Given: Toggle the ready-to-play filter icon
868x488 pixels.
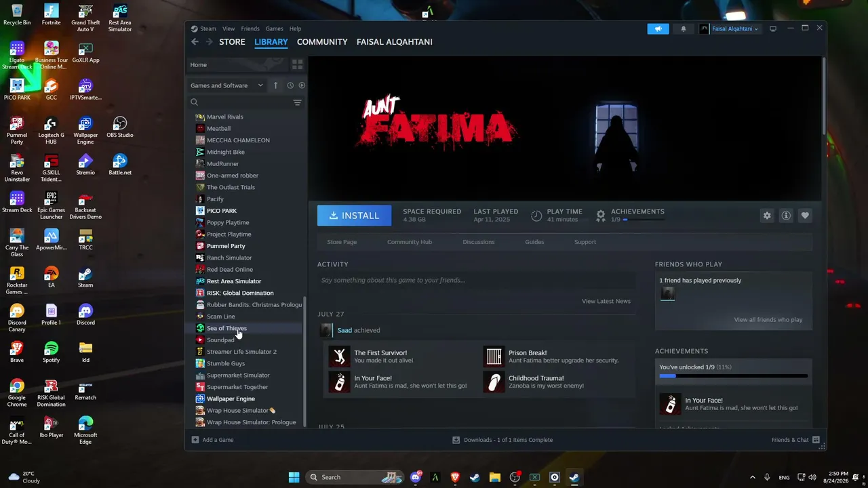Looking at the screenshot, I should tap(302, 85).
